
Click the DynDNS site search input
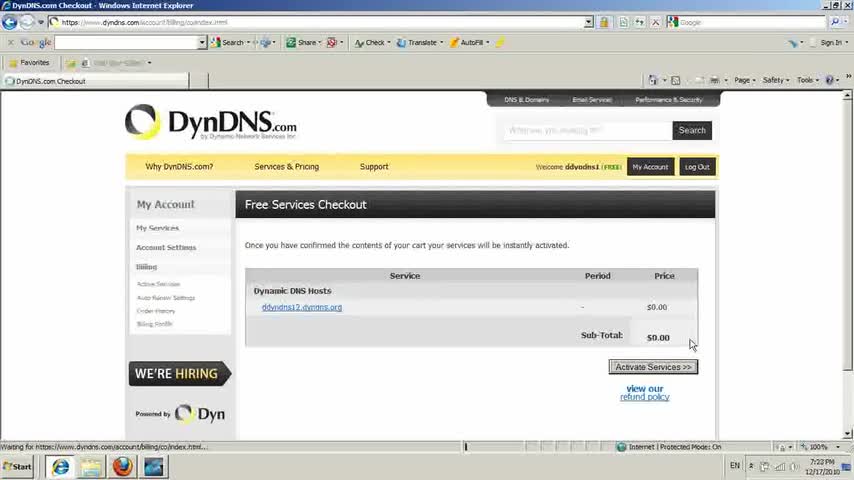587,131
